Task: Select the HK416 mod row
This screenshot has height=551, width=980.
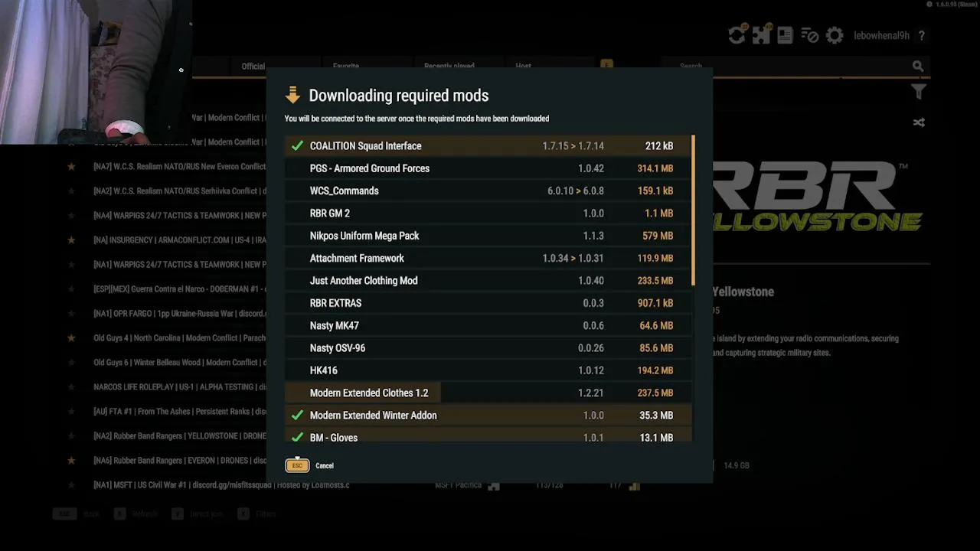Action: (487, 370)
